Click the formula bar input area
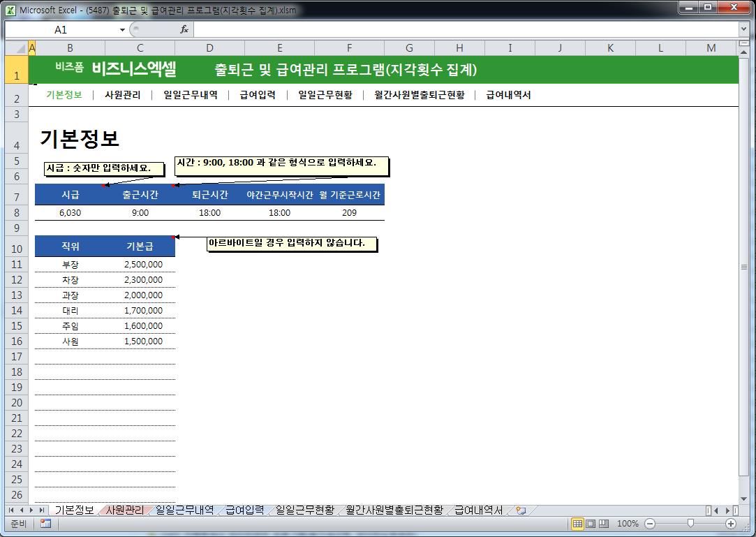 [466, 30]
